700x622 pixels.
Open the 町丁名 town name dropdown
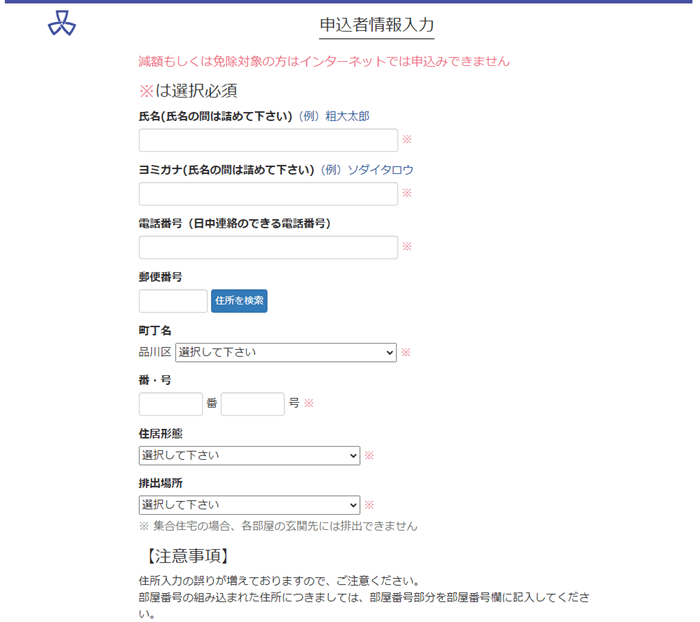point(286,352)
